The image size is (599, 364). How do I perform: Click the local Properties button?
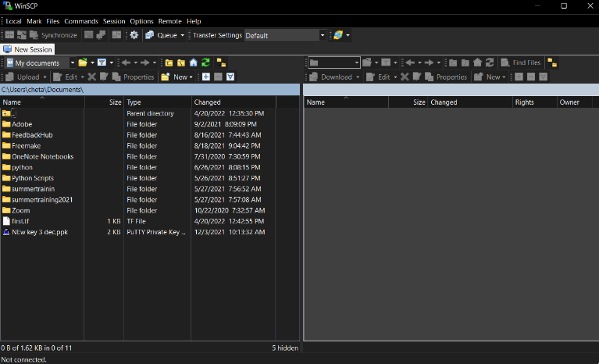[134, 77]
